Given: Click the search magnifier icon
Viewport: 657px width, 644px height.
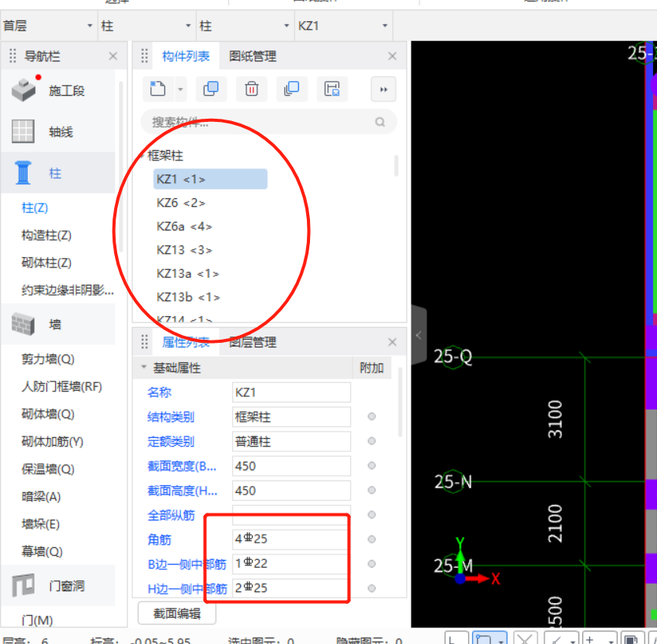Looking at the screenshot, I should (379, 122).
